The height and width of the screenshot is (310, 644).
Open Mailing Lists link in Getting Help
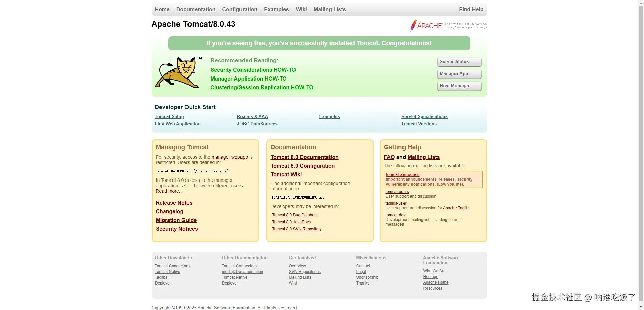coord(424,157)
